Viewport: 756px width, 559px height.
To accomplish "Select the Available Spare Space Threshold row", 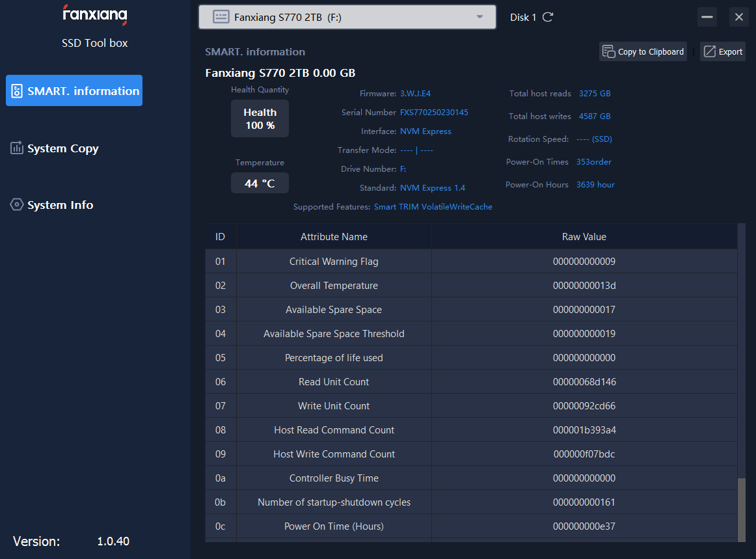I will click(x=472, y=334).
